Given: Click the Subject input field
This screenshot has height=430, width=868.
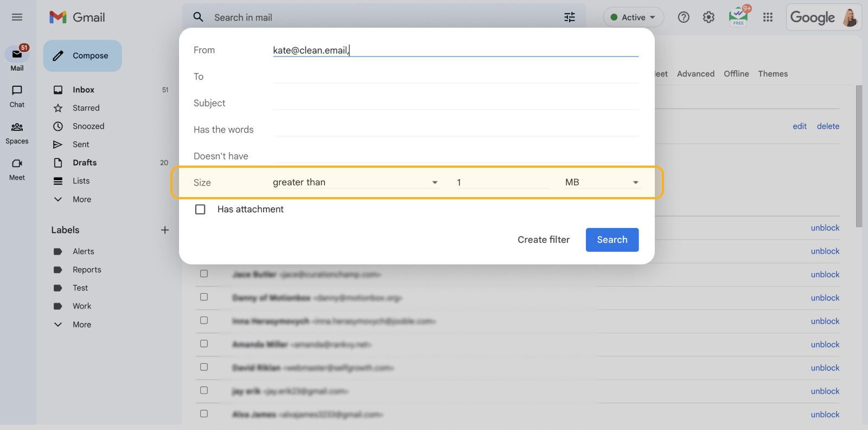Looking at the screenshot, I should [456, 103].
